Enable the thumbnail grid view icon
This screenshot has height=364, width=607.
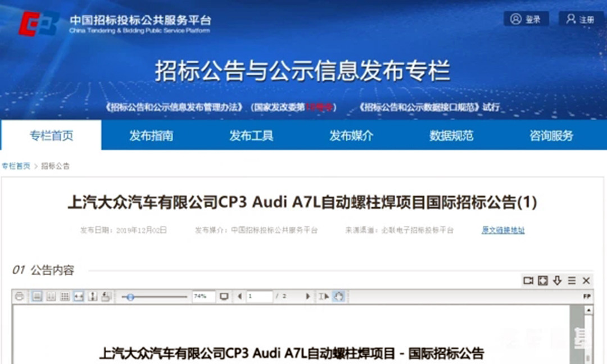65,297
